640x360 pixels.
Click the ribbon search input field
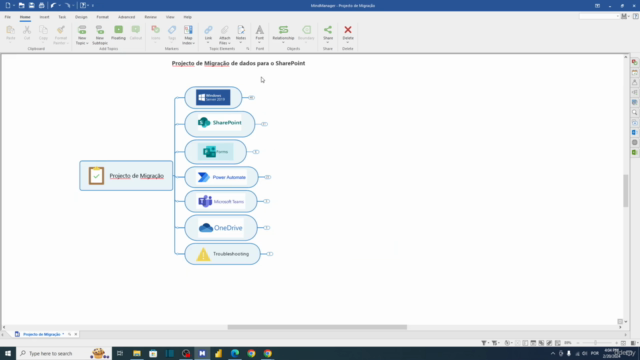point(599,16)
